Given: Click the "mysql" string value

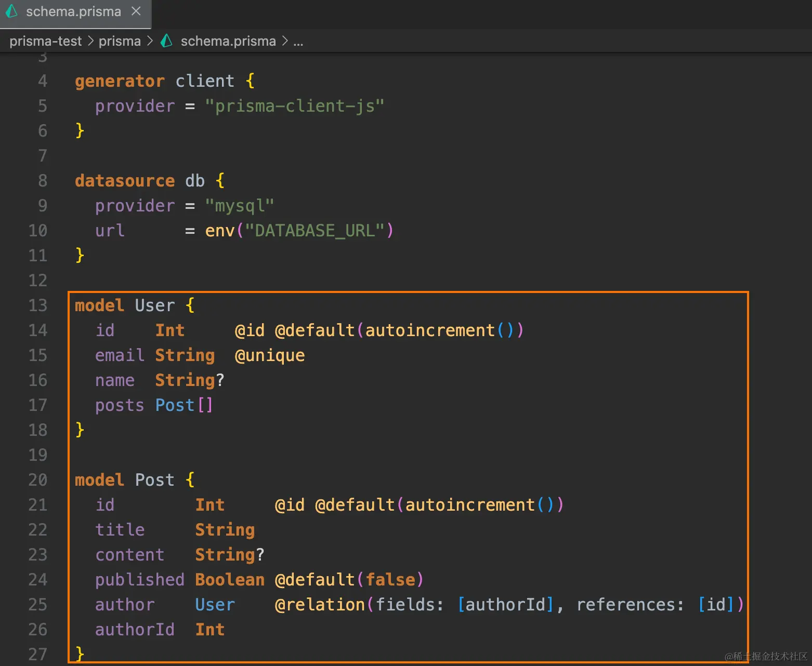Looking at the screenshot, I should (x=239, y=206).
